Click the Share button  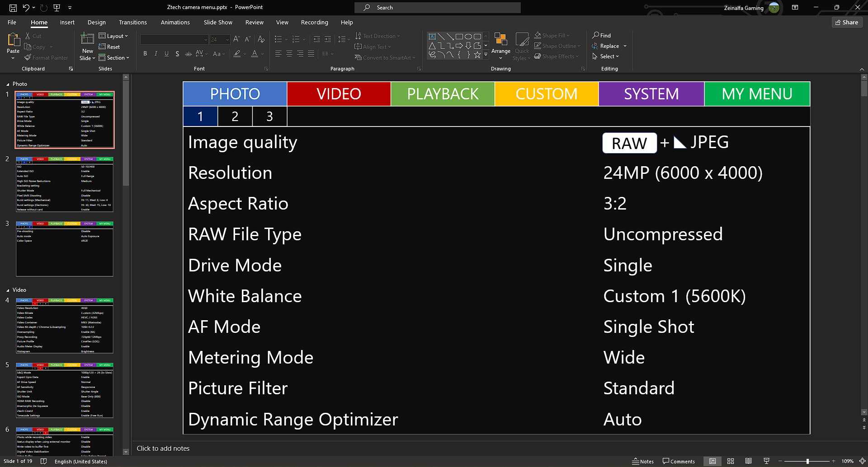847,22
